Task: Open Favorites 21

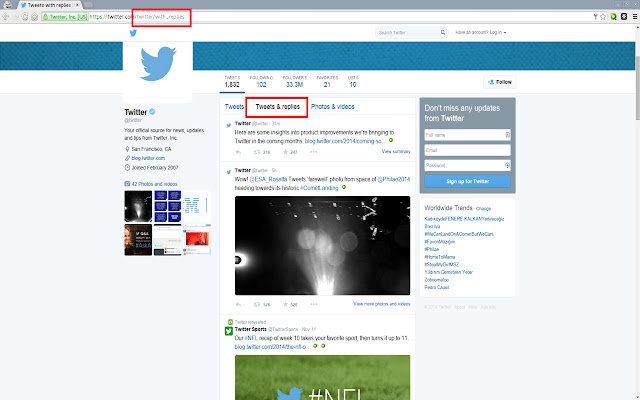Action: pos(327,82)
